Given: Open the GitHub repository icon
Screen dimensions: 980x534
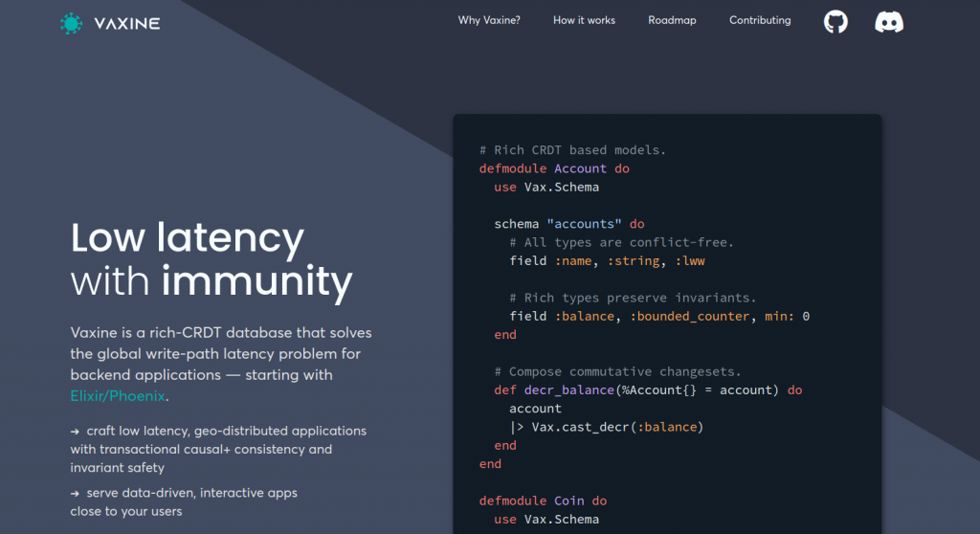Looking at the screenshot, I should (x=835, y=22).
